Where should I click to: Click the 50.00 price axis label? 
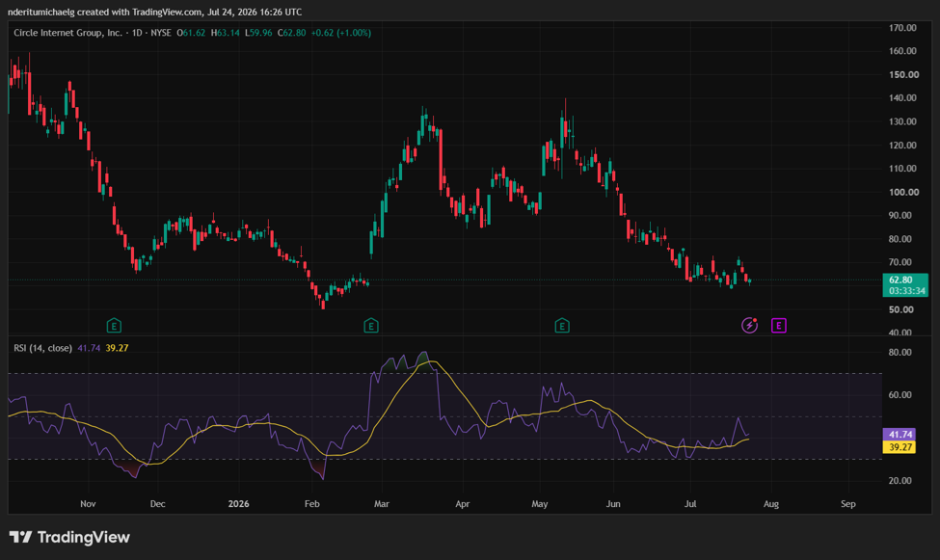(x=901, y=310)
